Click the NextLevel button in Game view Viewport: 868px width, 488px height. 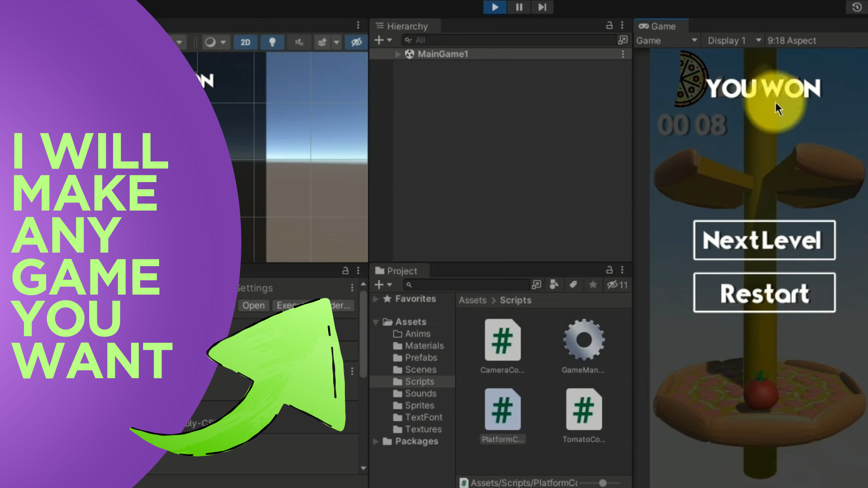coord(764,240)
